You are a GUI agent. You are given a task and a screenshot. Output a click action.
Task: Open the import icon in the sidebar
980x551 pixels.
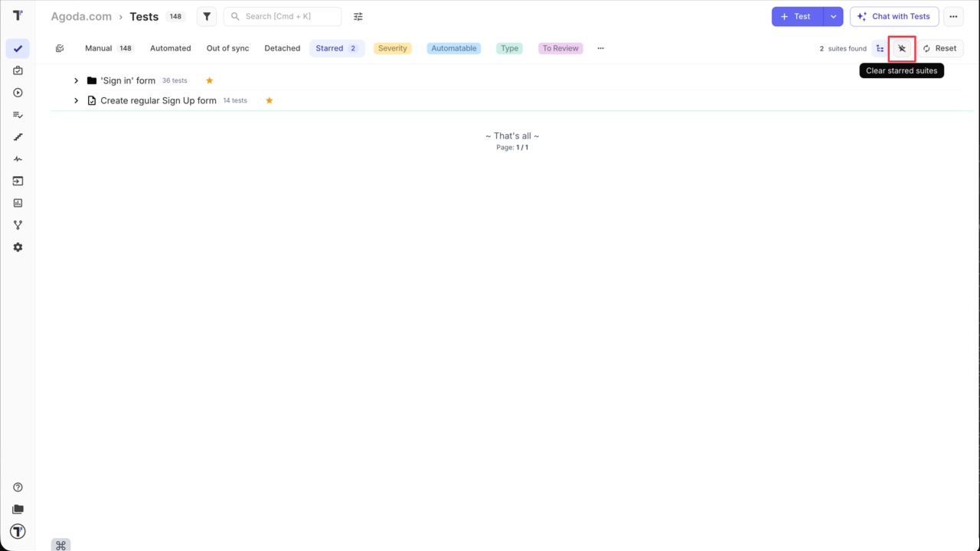[18, 181]
